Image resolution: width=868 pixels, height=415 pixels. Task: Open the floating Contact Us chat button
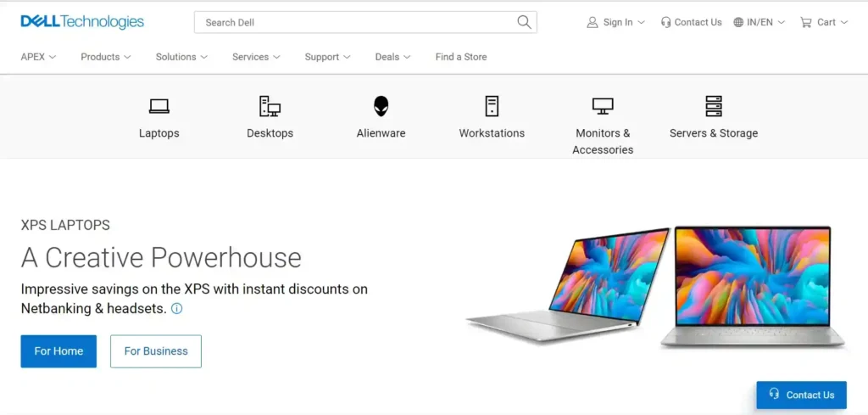click(x=802, y=395)
